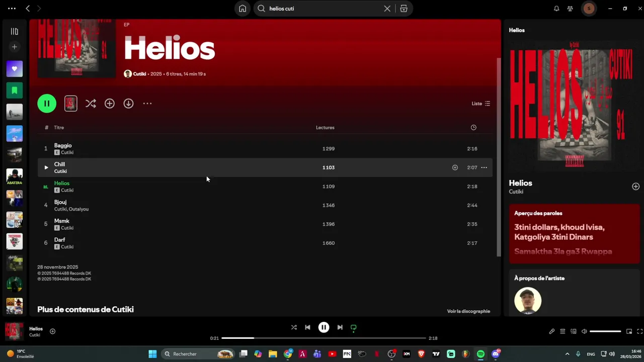Add the Helios EP to your library
The width and height of the screenshot is (644, 362).
[x=110, y=104]
